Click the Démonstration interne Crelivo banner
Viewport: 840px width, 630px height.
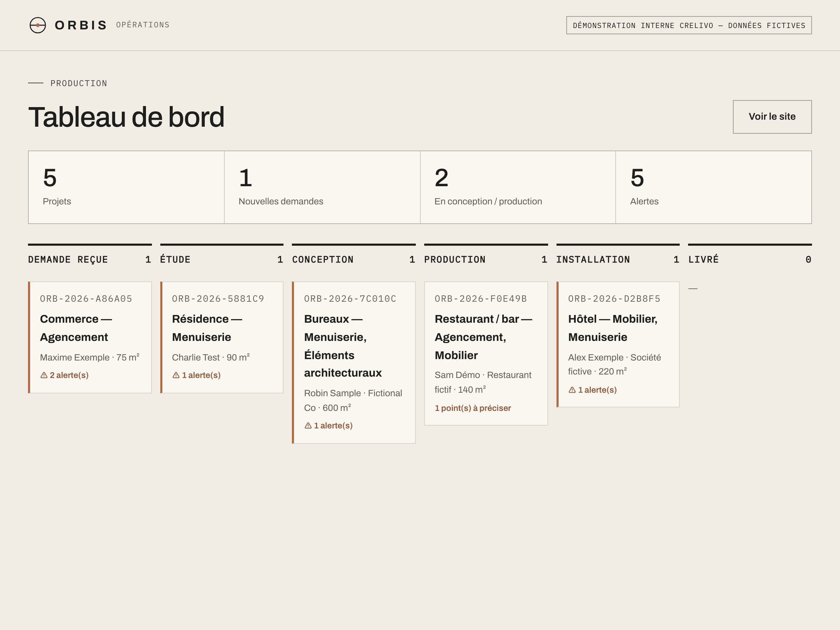pos(689,26)
